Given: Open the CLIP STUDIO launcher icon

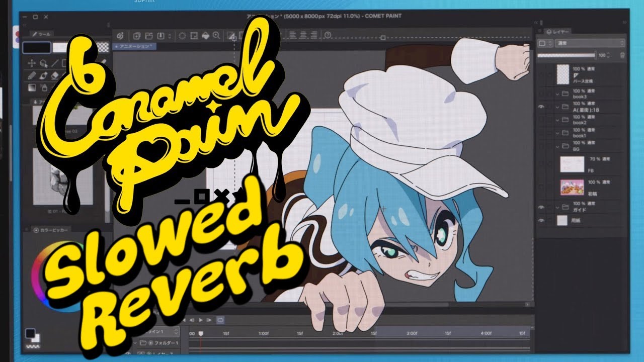Looking at the screenshot, I should pos(120,36).
